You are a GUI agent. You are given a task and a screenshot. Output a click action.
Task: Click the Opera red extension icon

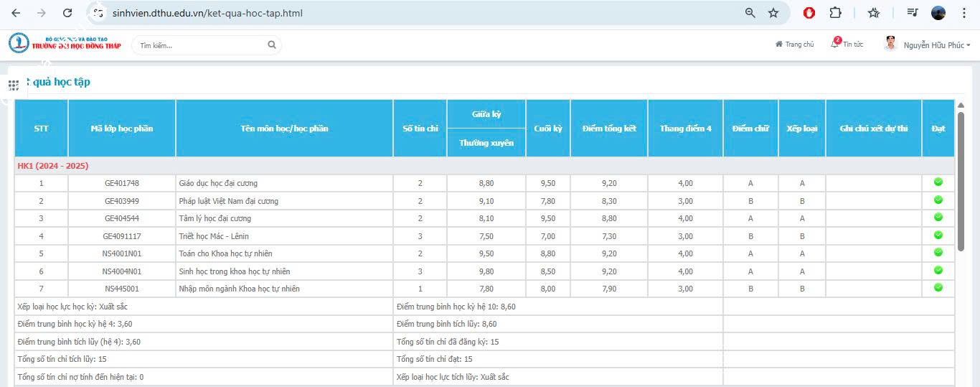(x=809, y=13)
